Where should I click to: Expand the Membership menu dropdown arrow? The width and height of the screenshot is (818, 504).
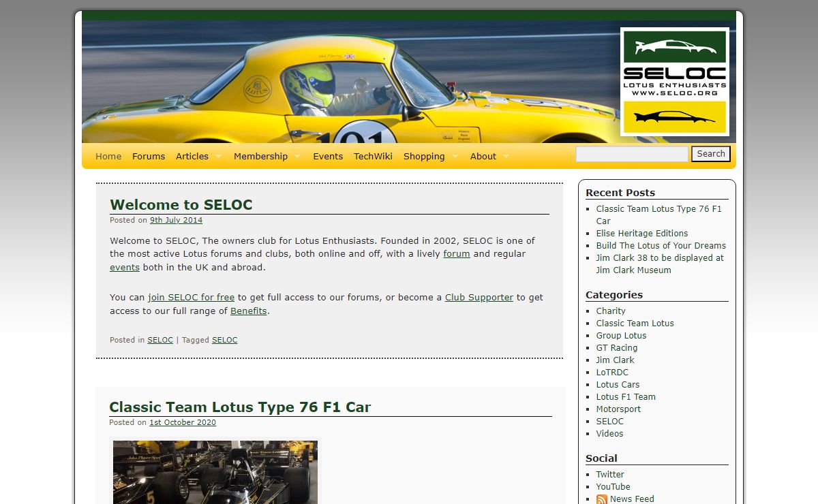(x=297, y=157)
